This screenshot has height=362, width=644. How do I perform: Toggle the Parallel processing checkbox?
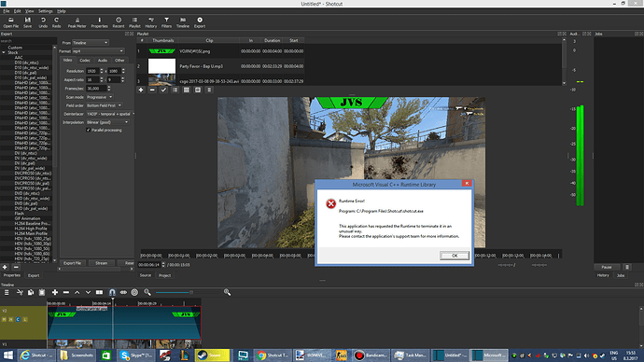tap(88, 130)
